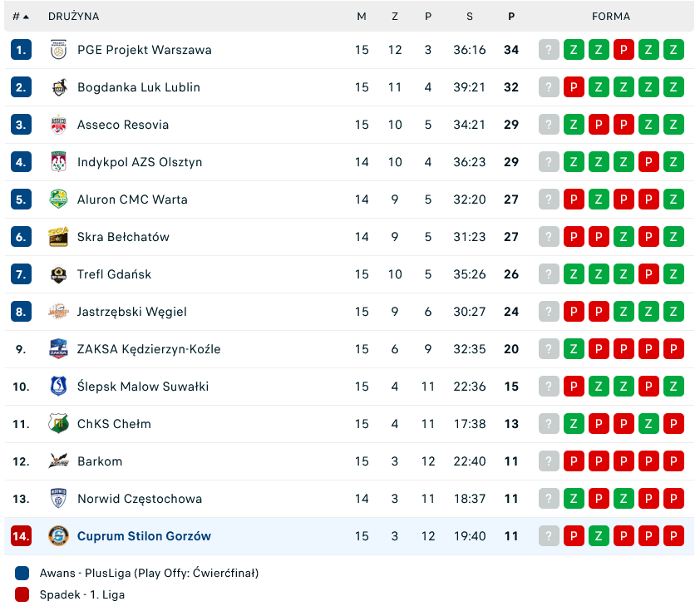The width and height of the screenshot is (700, 611).
Task: Click the Bogdanka Luk Lublin club crest
Action: click(58, 87)
